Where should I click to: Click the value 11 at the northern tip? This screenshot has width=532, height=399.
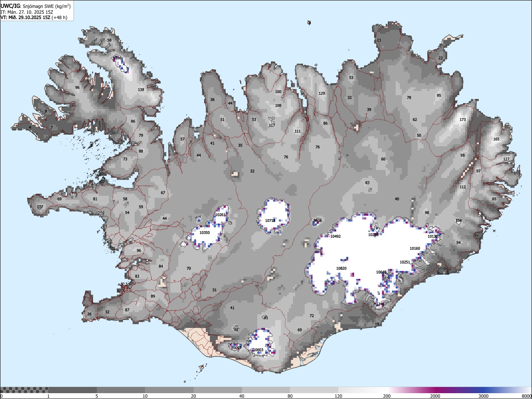pyautogui.click(x=379, y=40)
